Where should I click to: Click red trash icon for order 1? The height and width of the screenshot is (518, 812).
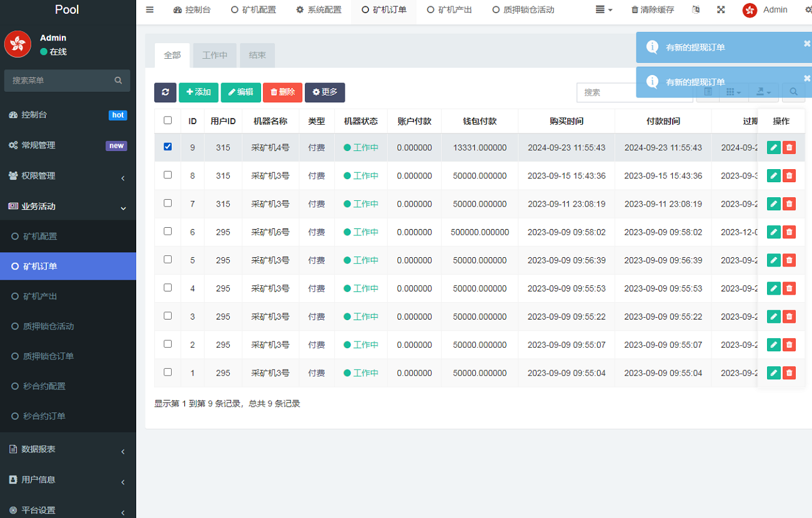tap(789, 373)
